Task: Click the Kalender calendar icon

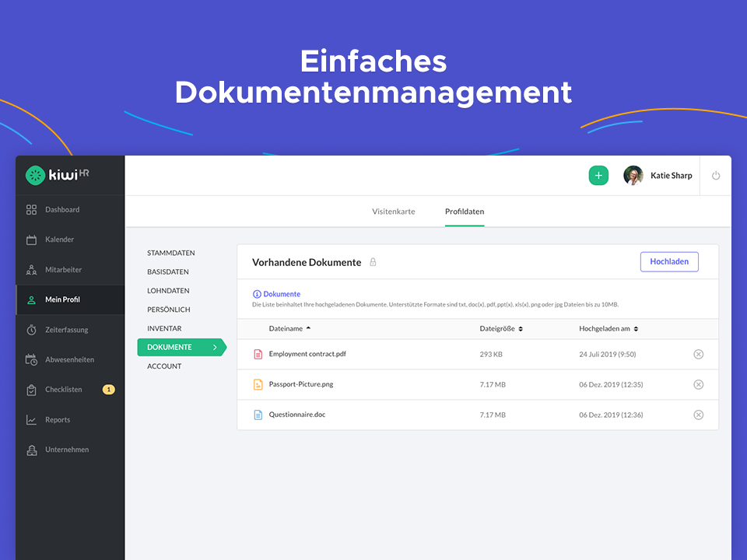Action: (x=31, y=240)
